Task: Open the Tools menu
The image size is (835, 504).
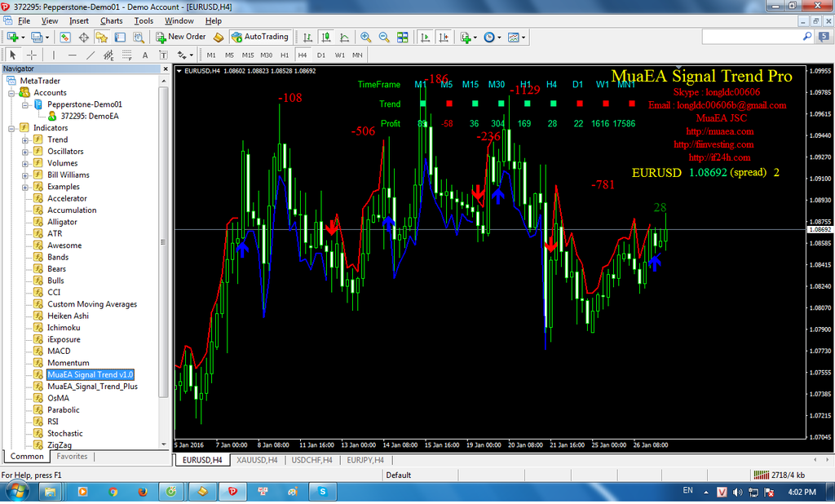Action: pyautogui.click(x=144, y=20)
